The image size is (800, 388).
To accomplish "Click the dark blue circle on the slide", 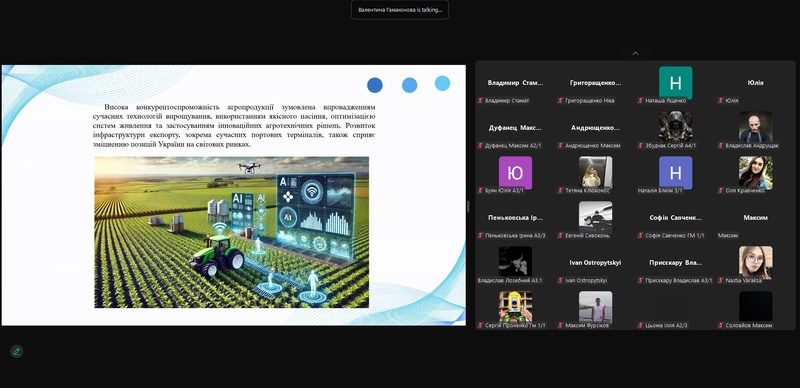I will [375, 85].
